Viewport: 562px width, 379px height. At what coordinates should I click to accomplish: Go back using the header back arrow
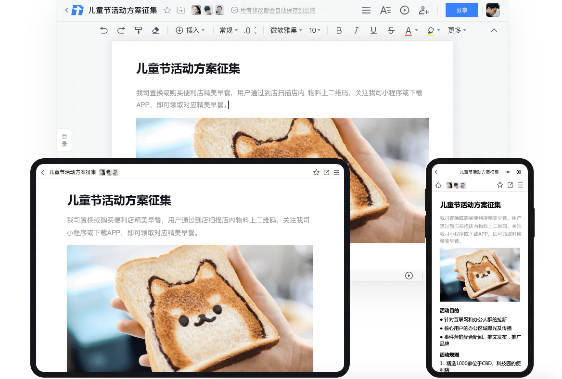pyautogui.click(x=66, y=10)
